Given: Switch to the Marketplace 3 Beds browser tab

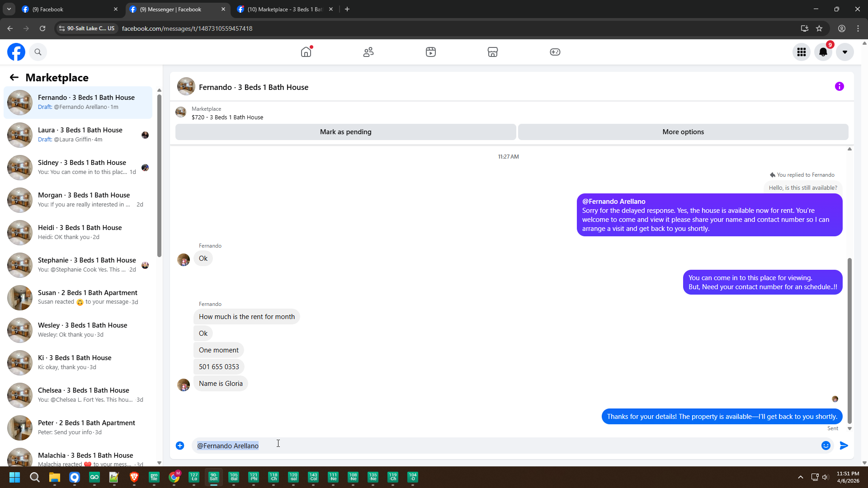Looking at the screenshot, I should [x=285, y=9].
